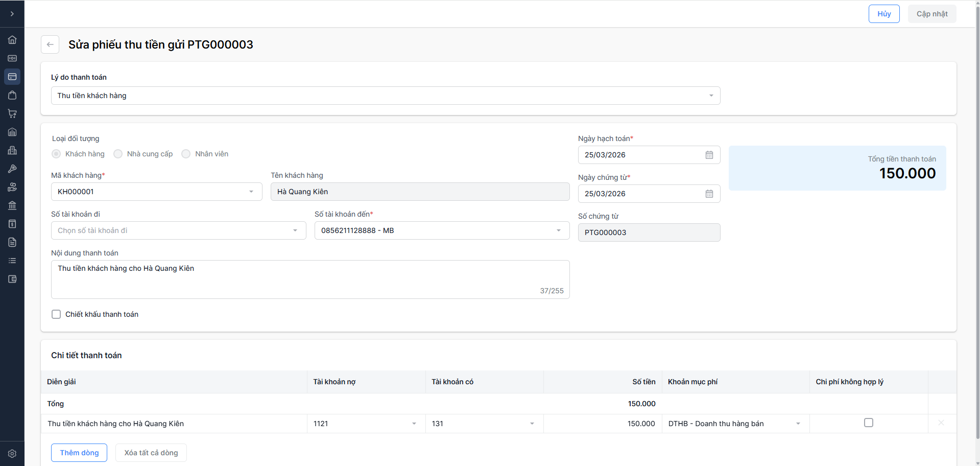Click the home icon in sidebar
The width and height of the screenshot is (980, 466).
coord(12,40)
